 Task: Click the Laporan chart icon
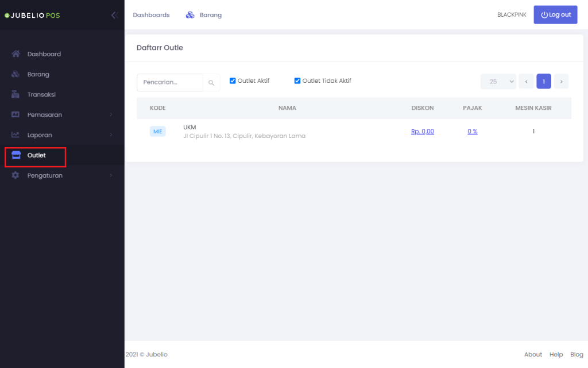pyautogui.click(x=16, y=135)
